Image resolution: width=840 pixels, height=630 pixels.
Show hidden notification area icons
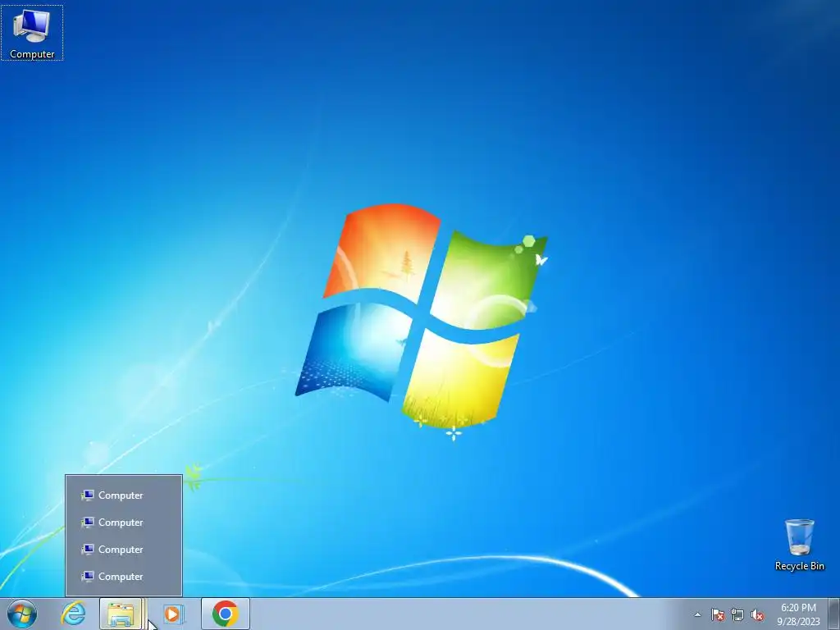pos(697,614)
